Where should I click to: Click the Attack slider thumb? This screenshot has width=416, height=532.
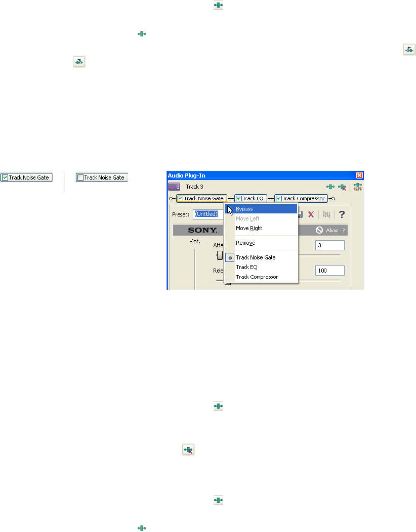(220, 255)
